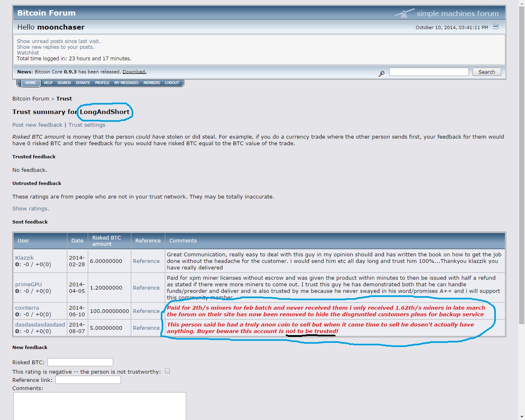The width and height of the screenshot is (525, 420).
Task: Show unread posts since last visit
Action: [59, 41]
